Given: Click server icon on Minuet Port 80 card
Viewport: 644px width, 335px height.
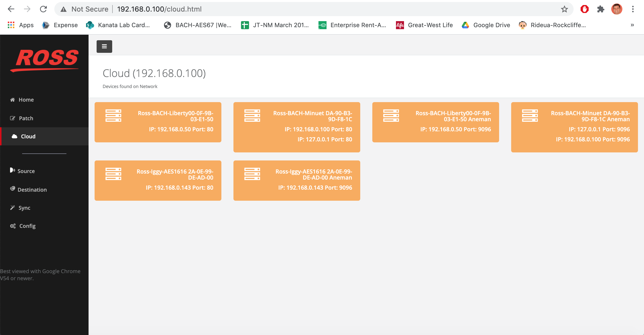Looking at the screenshot, I should point(252,116).
